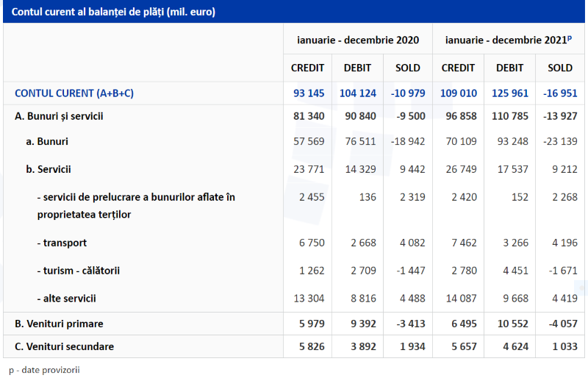Select the value 9 442
The image size is (588, 378).
[412, 169]
